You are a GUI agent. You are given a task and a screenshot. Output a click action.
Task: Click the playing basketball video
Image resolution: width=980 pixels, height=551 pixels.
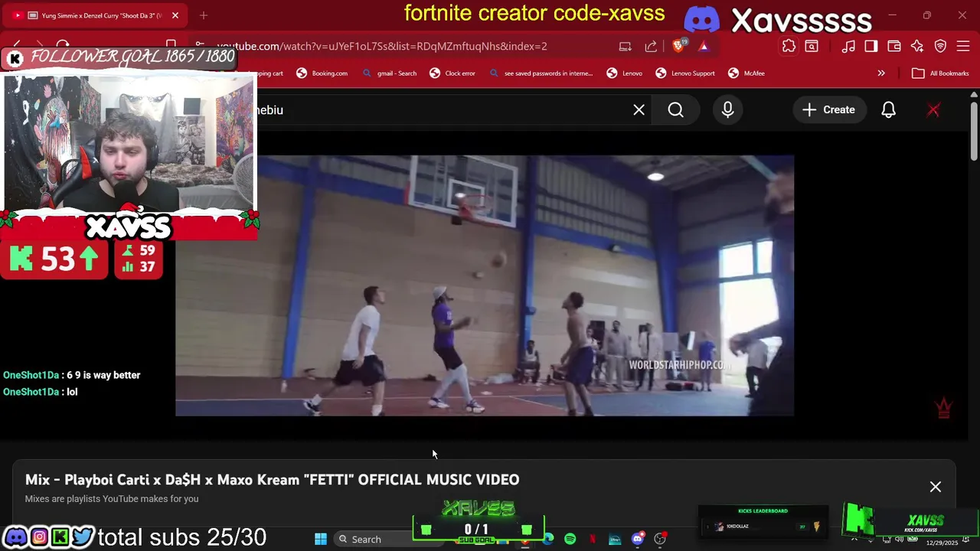click(x=485, y=285)
